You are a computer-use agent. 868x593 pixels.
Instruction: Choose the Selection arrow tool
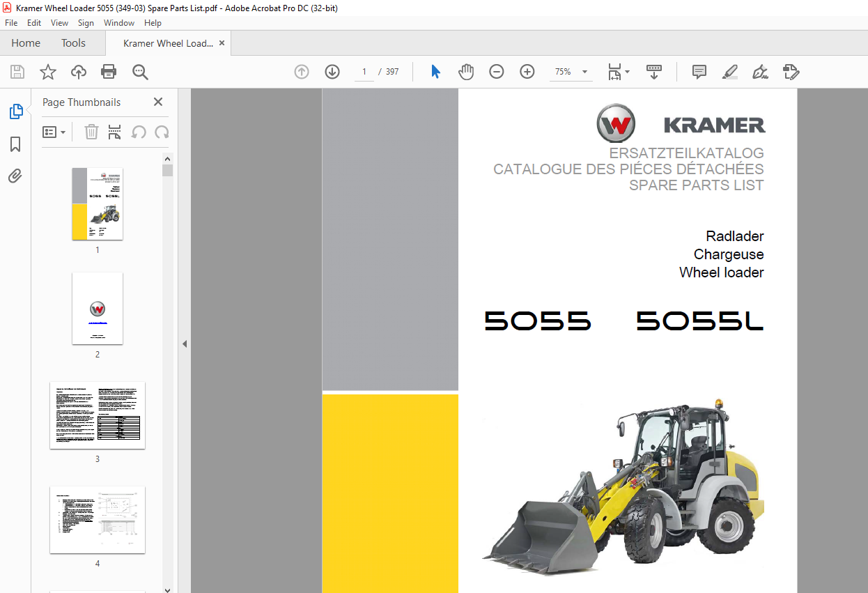tap(436, 72)
